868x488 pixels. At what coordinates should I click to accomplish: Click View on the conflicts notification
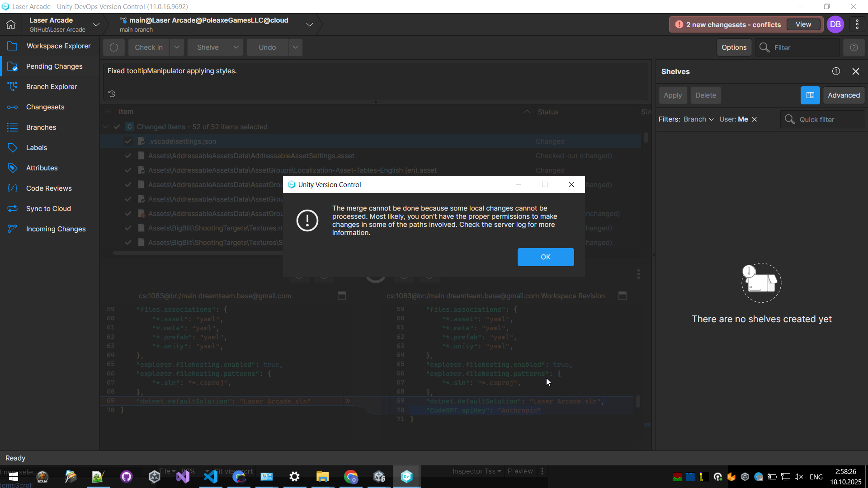click(x=803, y=24)
